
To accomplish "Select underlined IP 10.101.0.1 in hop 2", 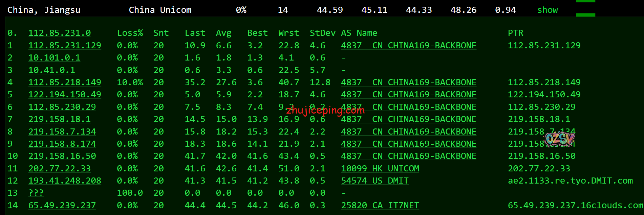I will click(54, 58).
